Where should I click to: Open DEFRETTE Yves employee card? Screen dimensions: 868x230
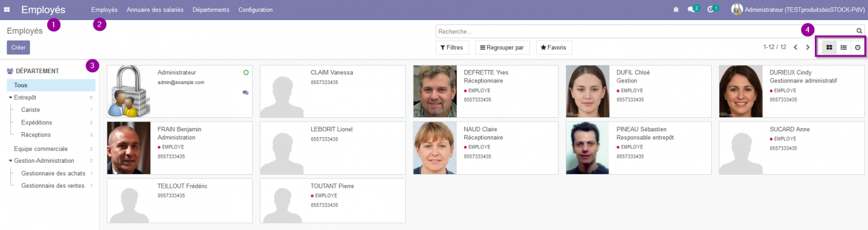486,91
